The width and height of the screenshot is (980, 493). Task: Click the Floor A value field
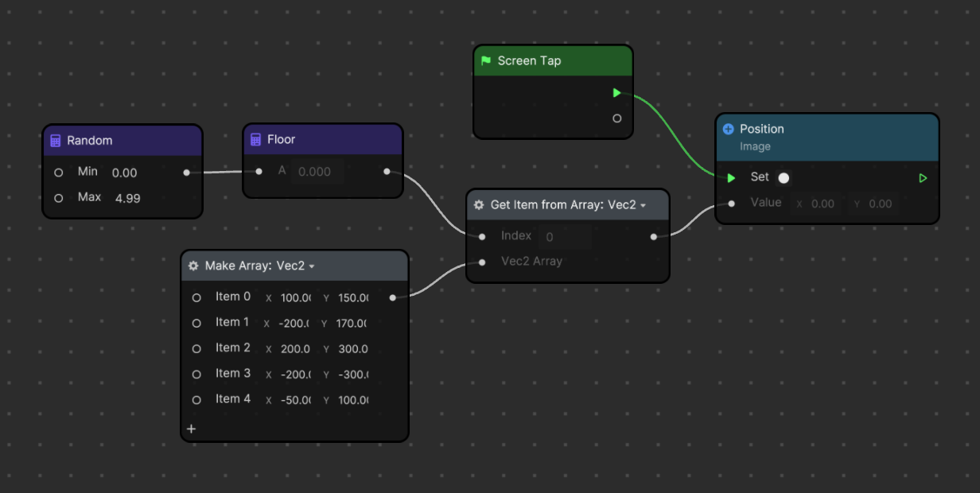click(x=317, y=172)
